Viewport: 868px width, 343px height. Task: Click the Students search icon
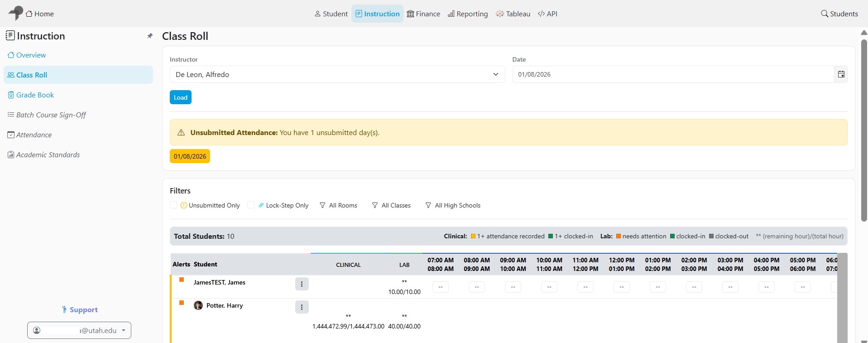pos(825,14)
